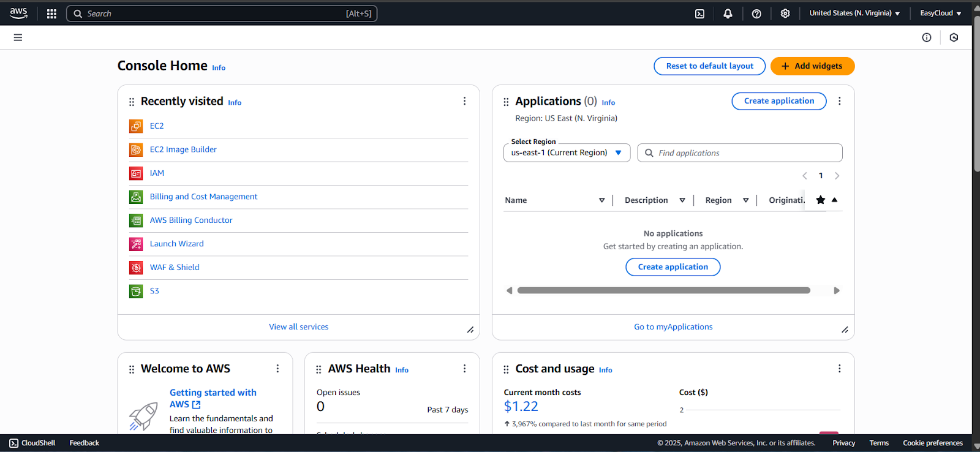
Task: Sort by the Name column arrow
Action: [x=601, y=200]
